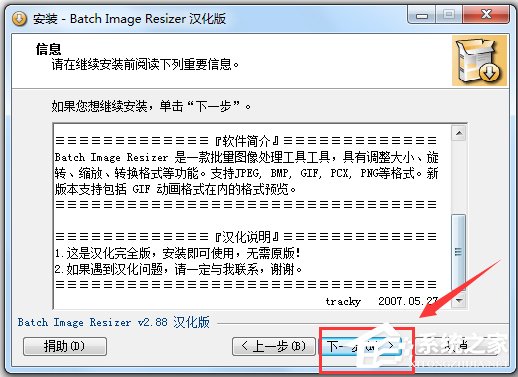The image size is (518, 377).
Task: Click the 'Batch Image Resizer v2.88 汉化版' label
Action: tap(114, 322)
